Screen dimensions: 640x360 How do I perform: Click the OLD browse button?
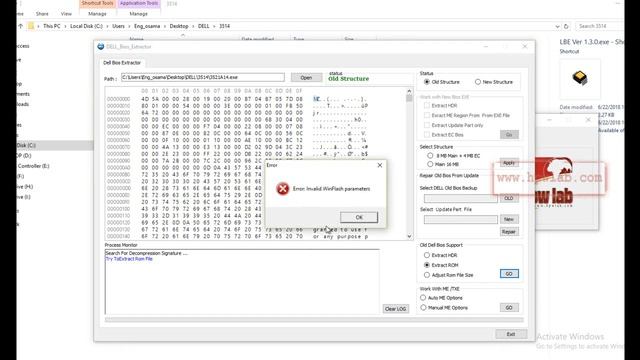click(x=509, y=198)
